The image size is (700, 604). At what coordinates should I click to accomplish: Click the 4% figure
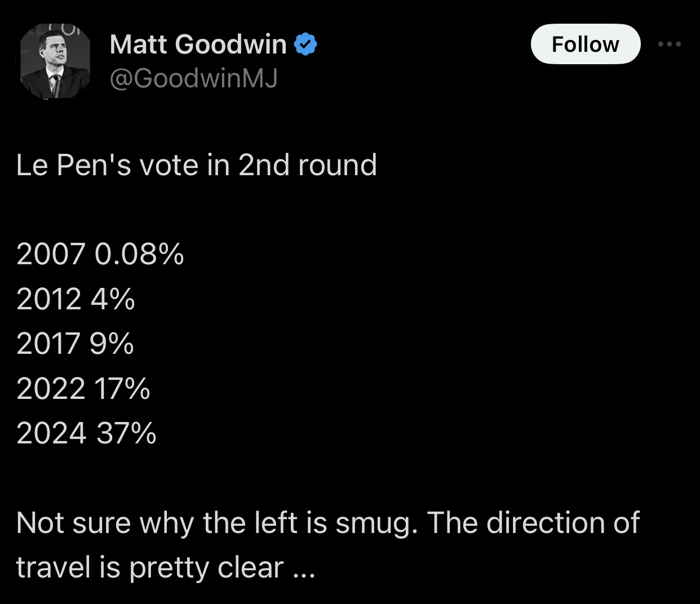tap(113, 299)
